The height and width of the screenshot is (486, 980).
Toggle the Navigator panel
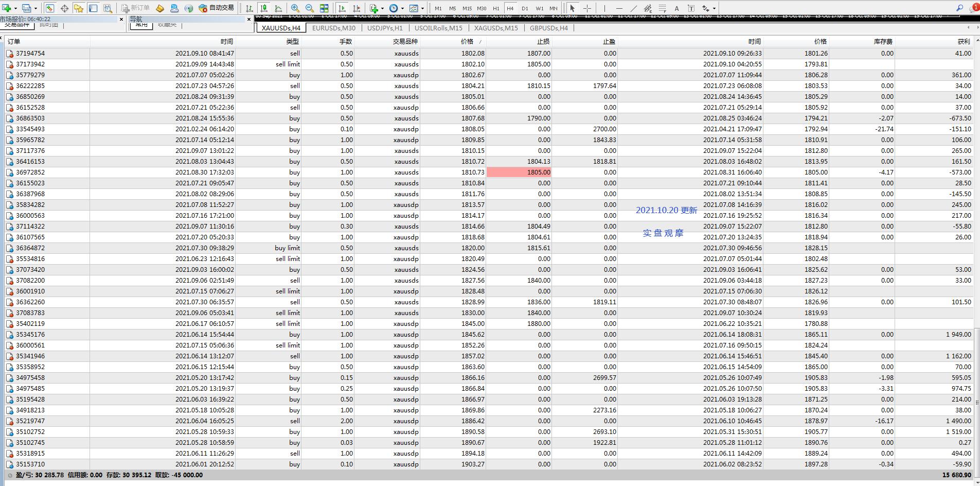pos(79,8)
